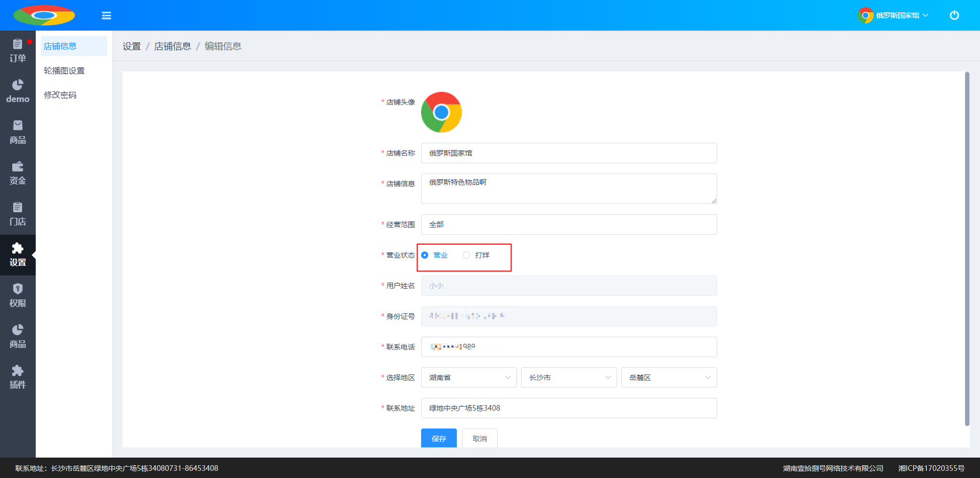Click the 湘ICP备17020355号 footer text
Viewport: 980px width, 478px height.
coord(932,468)
